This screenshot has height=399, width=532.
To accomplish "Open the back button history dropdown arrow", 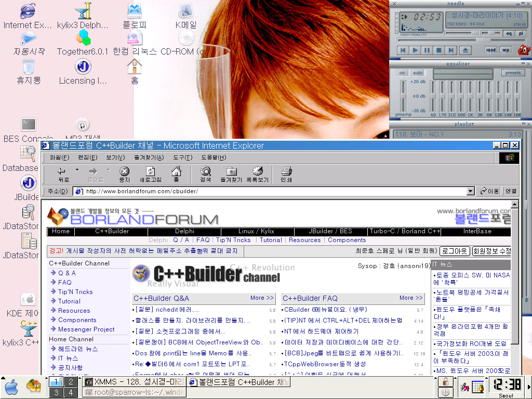I will [x=77, y=170].
